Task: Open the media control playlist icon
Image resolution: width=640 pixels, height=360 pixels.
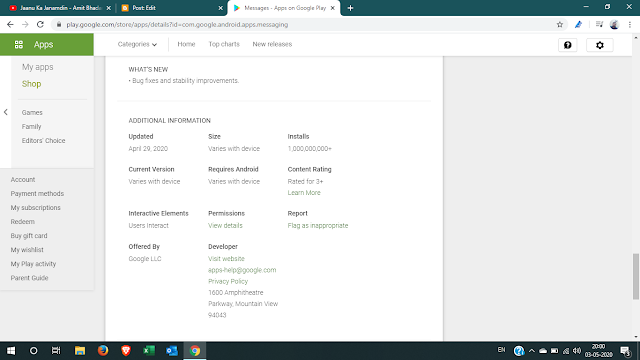Action: pos(599,24)
